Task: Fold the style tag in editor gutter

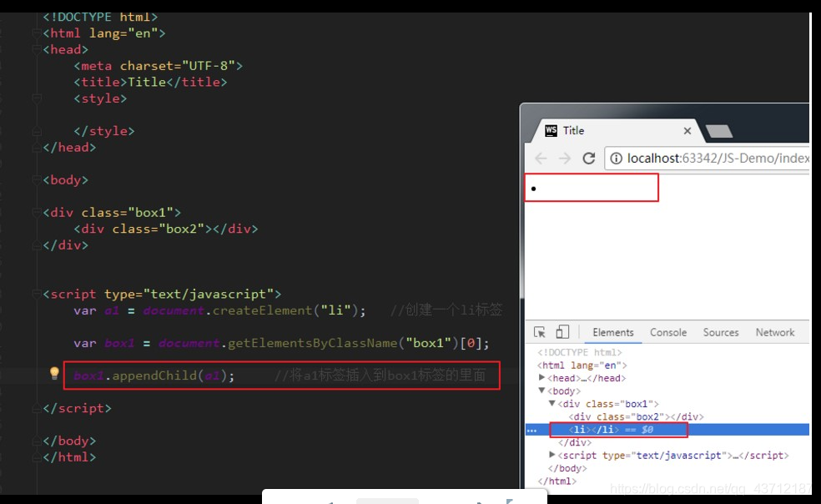Action: pos(37,98)
